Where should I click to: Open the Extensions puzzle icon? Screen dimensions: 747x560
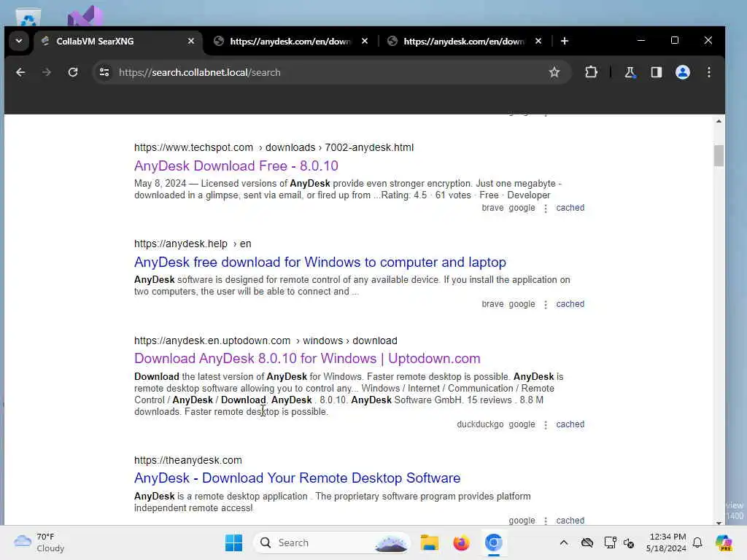point(591,72)
